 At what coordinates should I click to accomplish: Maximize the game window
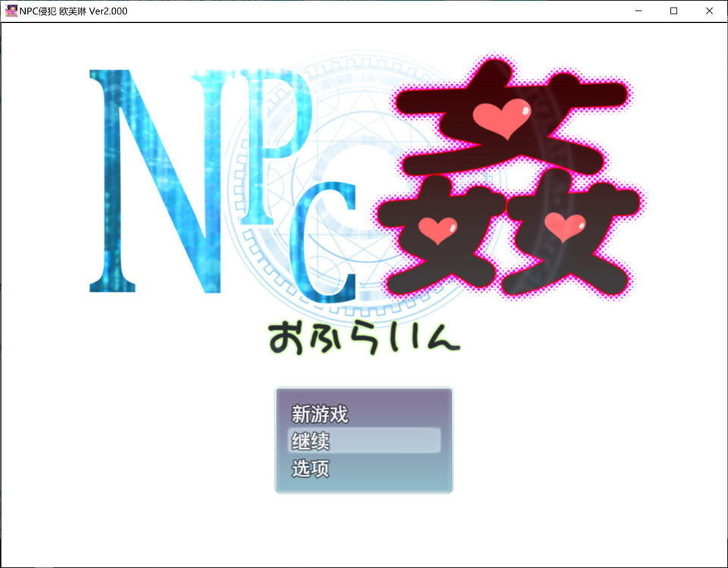[x=673, y=11]
